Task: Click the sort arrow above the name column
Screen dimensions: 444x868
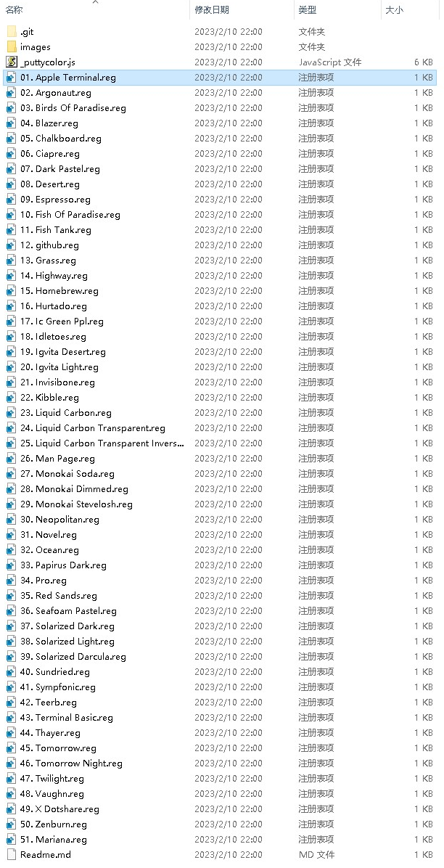Action: tap(94, 2)
